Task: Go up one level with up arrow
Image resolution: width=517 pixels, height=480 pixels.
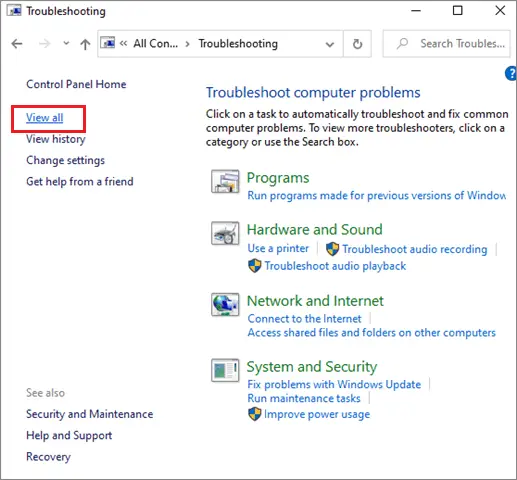Action: 85,44
